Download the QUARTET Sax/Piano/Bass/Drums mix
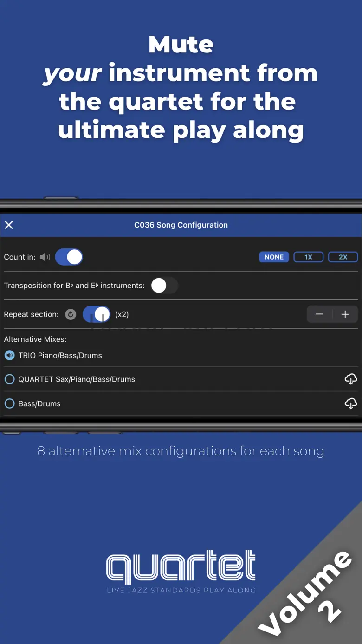Viewport: 362px width, 644px height. pyautogui.click(x=351, y=379)
